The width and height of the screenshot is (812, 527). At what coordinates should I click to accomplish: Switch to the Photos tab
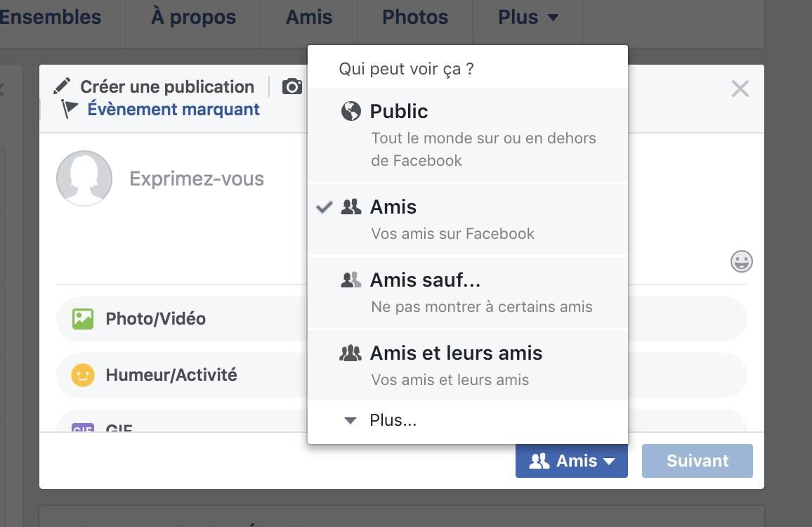414,18
